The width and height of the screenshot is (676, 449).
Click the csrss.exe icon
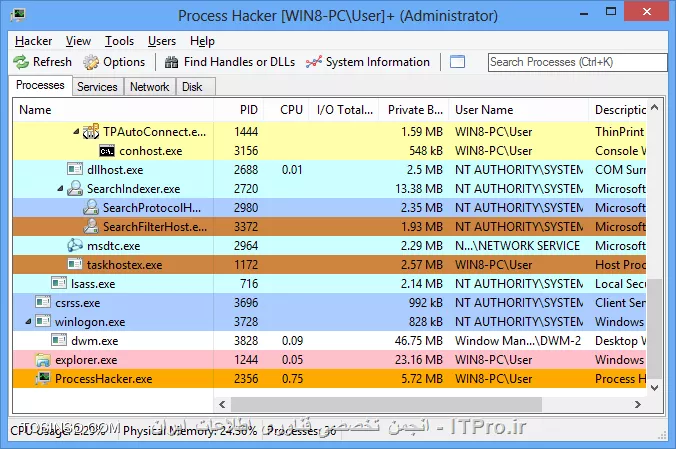[43, 302]
